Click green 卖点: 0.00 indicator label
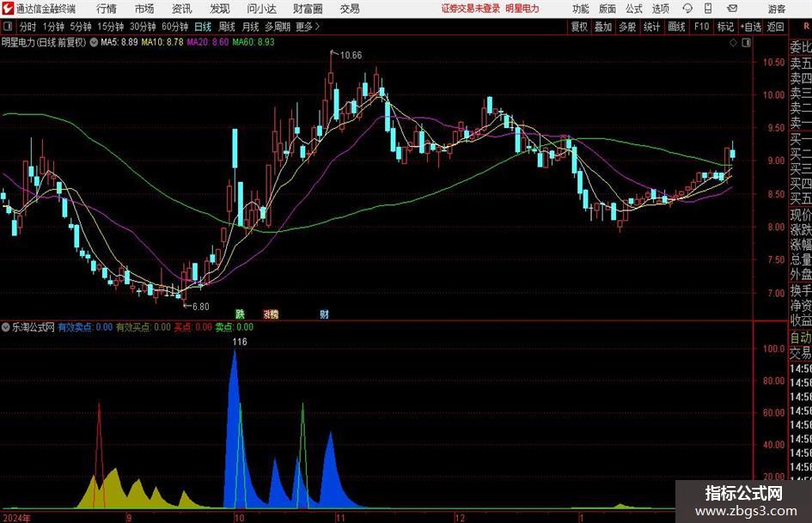This screenshot has height=523, width=812. click(x=234, y=327)
